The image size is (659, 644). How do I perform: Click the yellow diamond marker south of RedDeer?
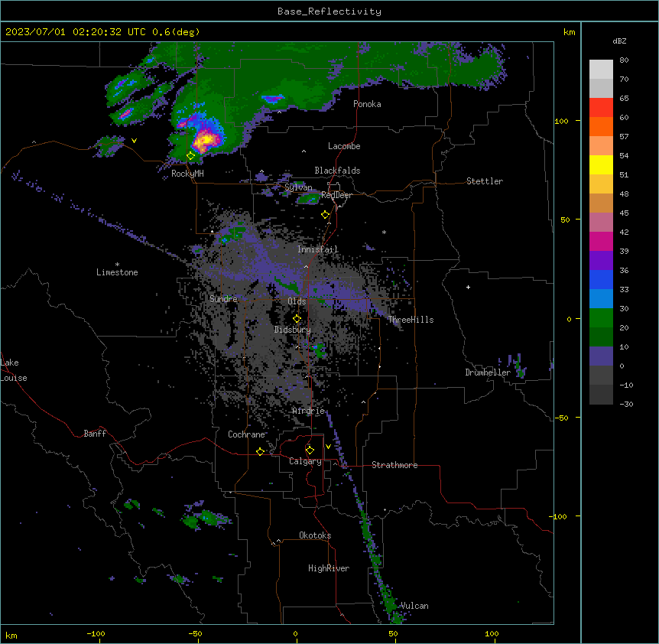coord(326,215)
